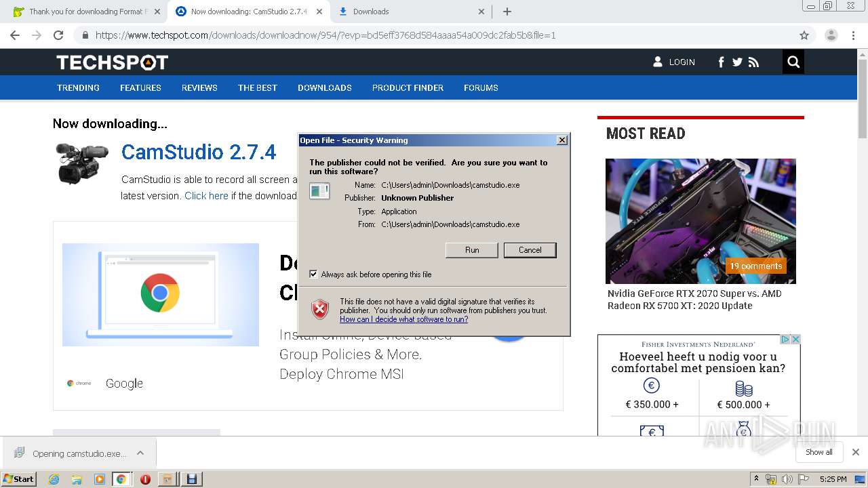868x488 pixels.
Task: Open FORUMS menu
Action: pos(481,87)
